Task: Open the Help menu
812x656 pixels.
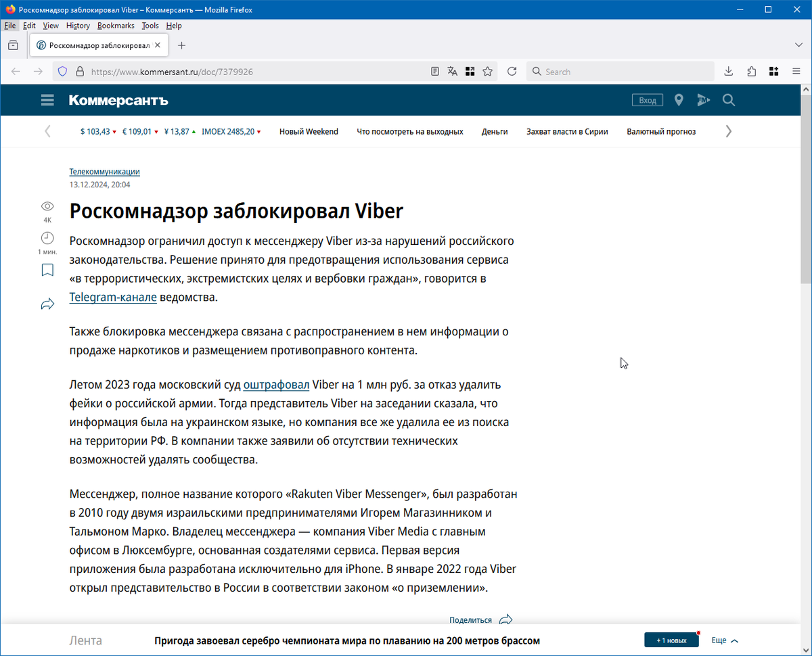Action: pyautogui.click(x=174, y=26)
